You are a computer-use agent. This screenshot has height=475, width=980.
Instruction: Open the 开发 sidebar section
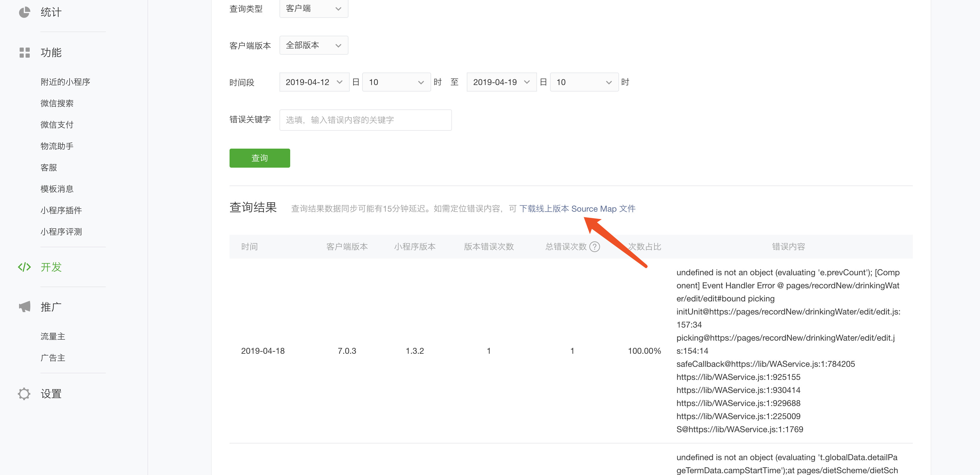point(51,267)
